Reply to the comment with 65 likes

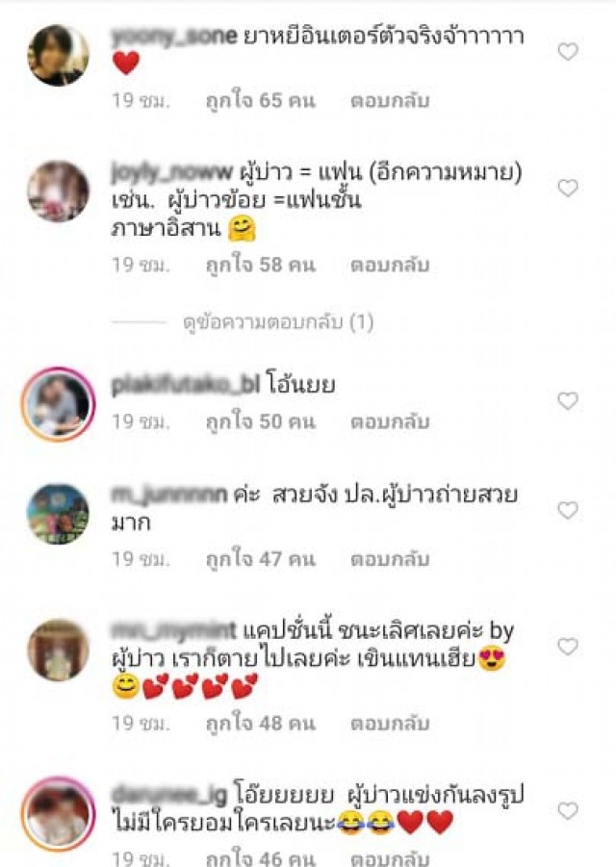pyautogui.click(x=390, y=101)
